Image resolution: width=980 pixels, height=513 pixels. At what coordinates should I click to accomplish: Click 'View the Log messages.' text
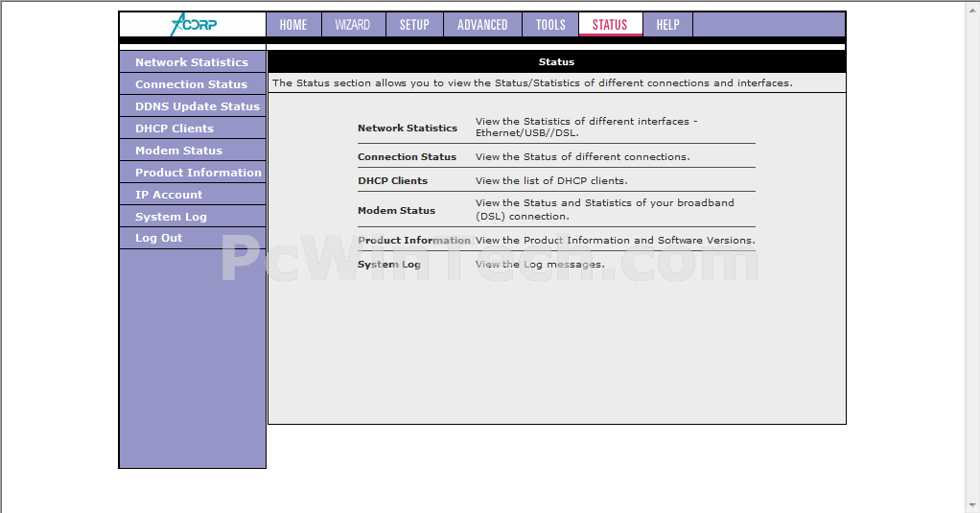540,265
